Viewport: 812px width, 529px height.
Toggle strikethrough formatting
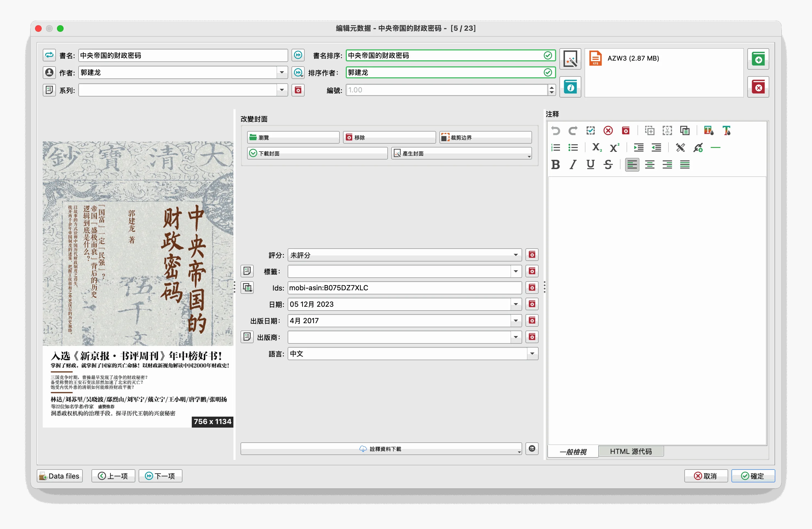pos(608,165)
